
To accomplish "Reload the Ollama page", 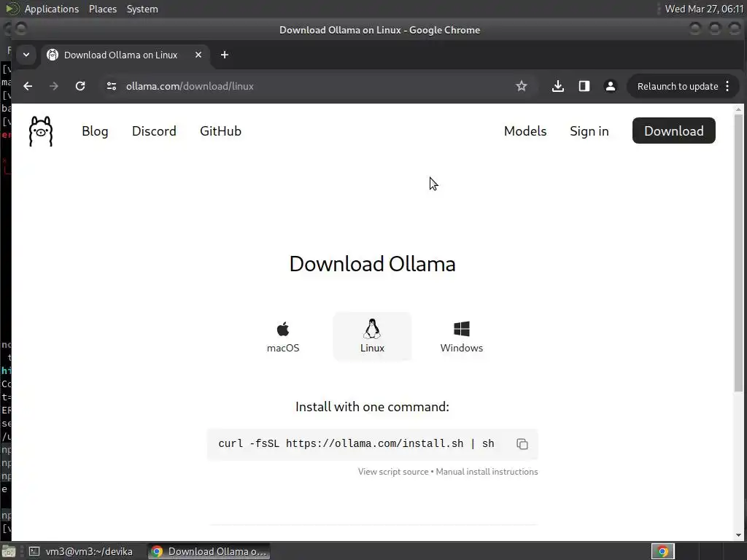I will point(80,86).
